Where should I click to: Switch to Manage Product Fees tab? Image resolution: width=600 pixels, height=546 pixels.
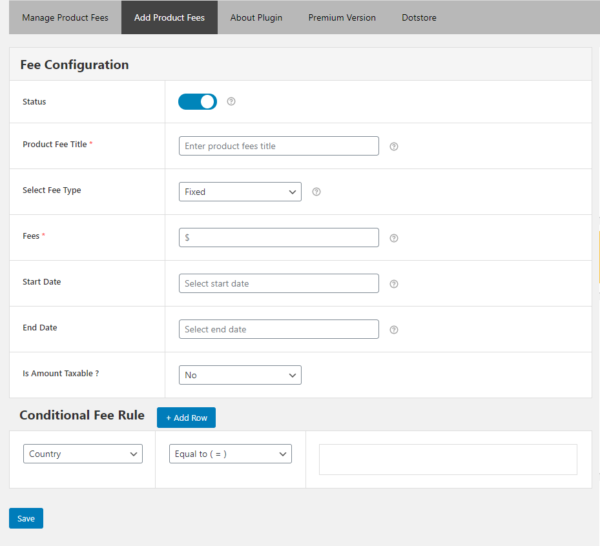click(x=64, y=18)
